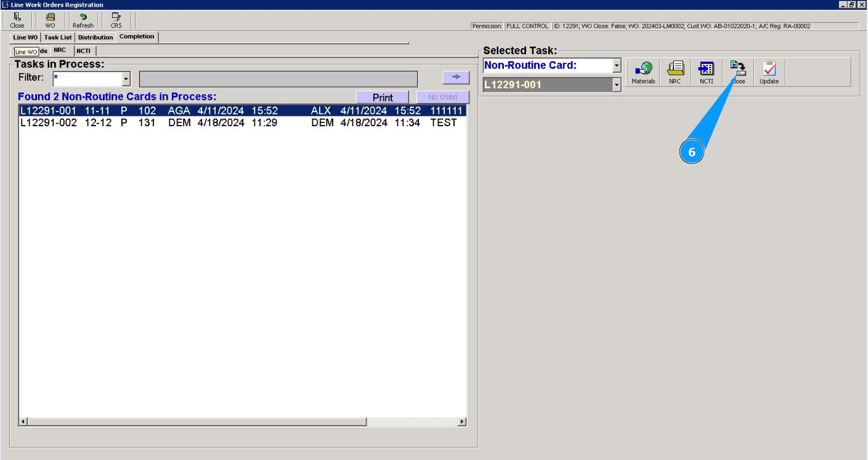Click the FULL CONTROL permission status field
The height and width of the screenshot is (460, 868).
pos(527,26)
